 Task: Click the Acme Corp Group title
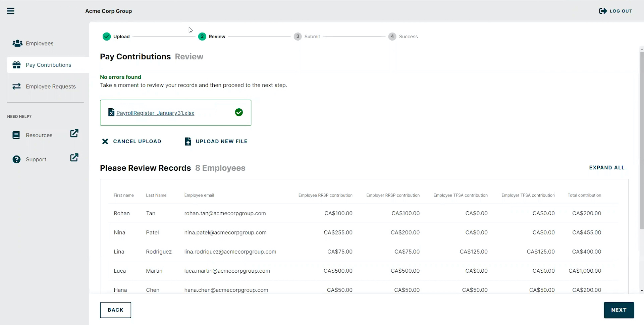pyautogui.click(x=108, y=11)
